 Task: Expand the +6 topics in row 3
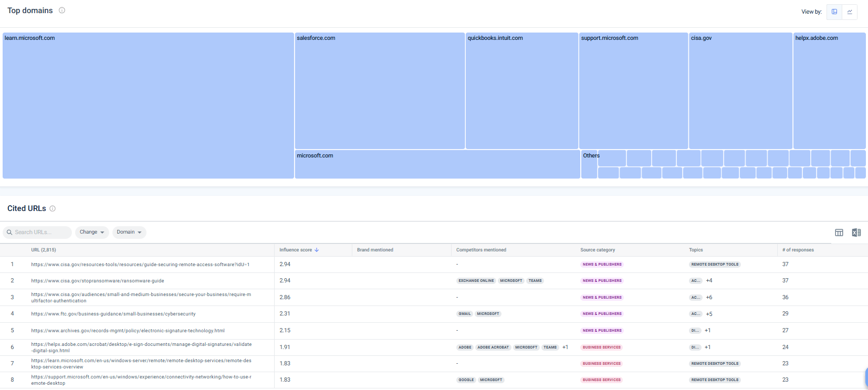click(x=709, y=298)
